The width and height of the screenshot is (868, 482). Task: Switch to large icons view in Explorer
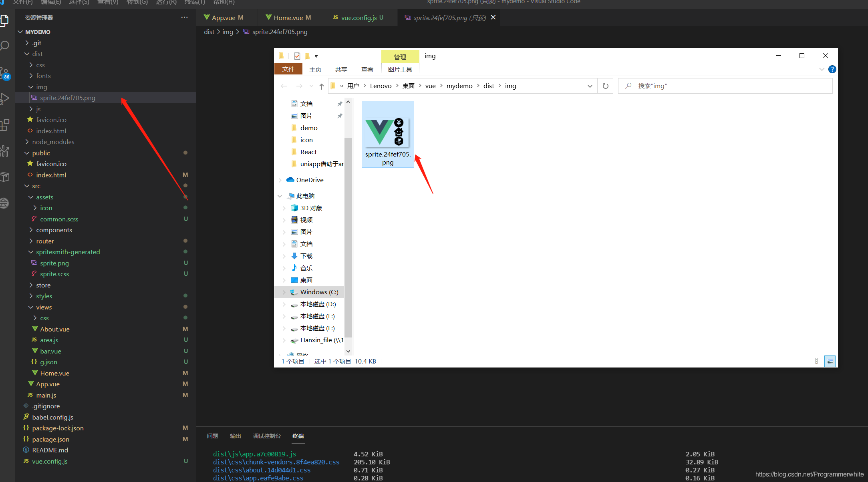[x=830, y=361]
